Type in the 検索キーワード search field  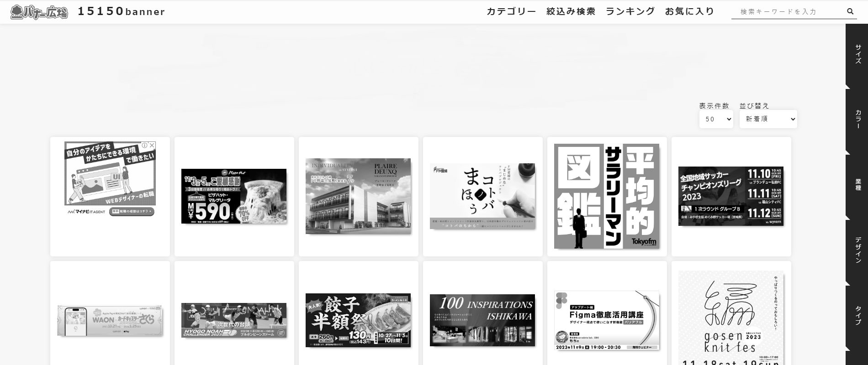pos(786,12)
